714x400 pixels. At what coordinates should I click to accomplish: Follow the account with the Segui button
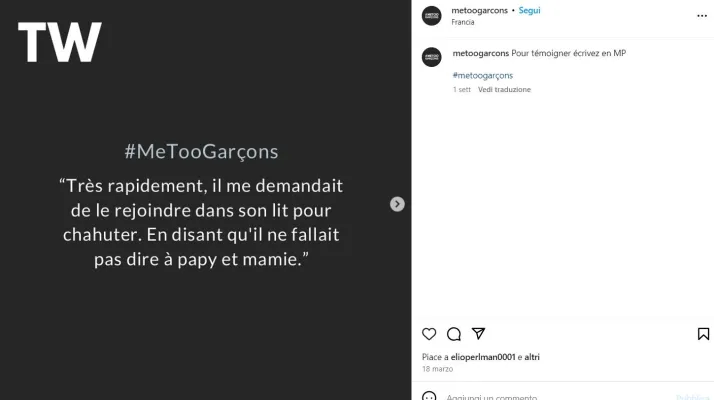pyautogui.click(x=529, y=10)
